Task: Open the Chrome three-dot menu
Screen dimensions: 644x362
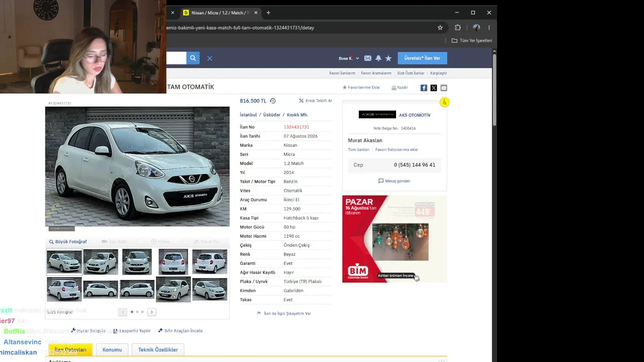Action: pos(489,28)
